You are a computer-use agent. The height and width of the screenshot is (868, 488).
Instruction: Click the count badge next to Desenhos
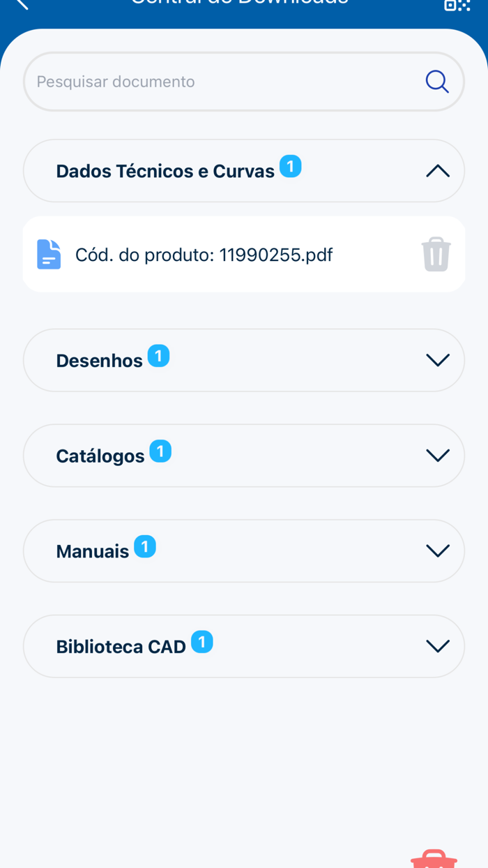(x=159, y=355)
